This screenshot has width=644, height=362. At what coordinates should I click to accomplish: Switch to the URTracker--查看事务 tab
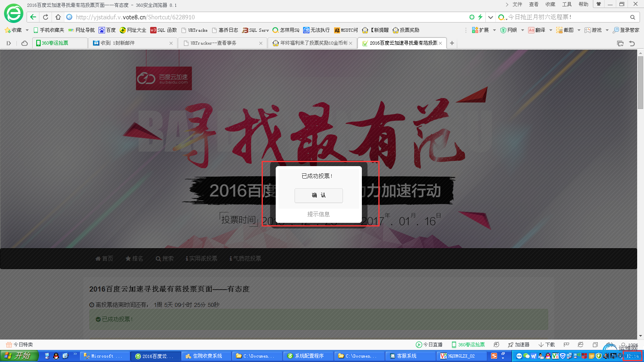223,43
